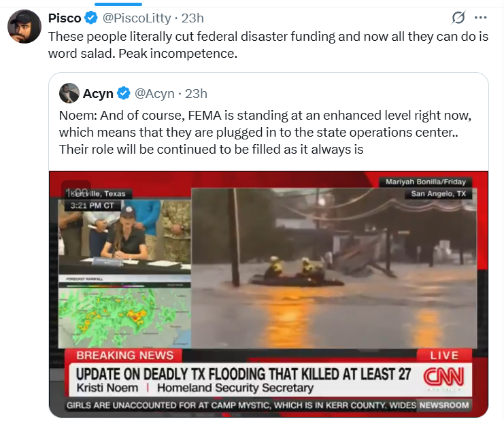Click Pisco's post text about disaster funding

[268, 45]
